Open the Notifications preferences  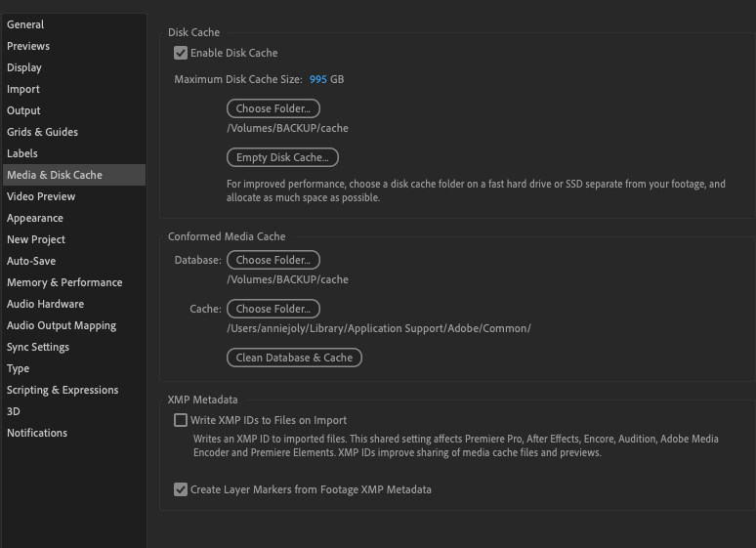tap(37, 433)
